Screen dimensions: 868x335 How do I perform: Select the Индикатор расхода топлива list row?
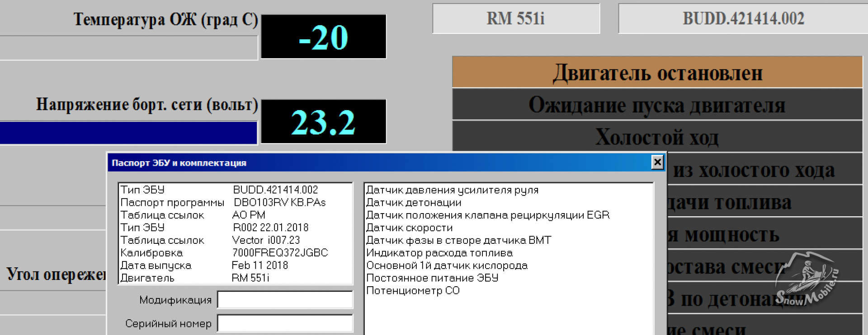pyautogui.click(x=509, y=253)
